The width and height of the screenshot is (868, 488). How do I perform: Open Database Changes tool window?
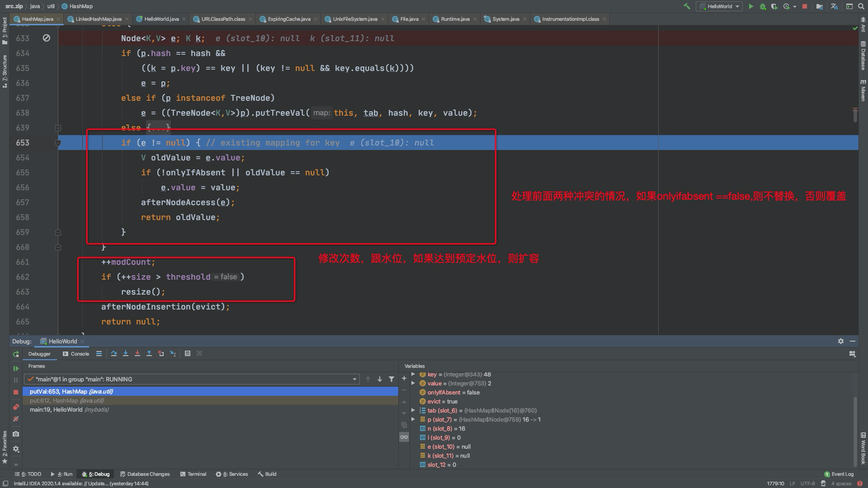click(145, 474)
